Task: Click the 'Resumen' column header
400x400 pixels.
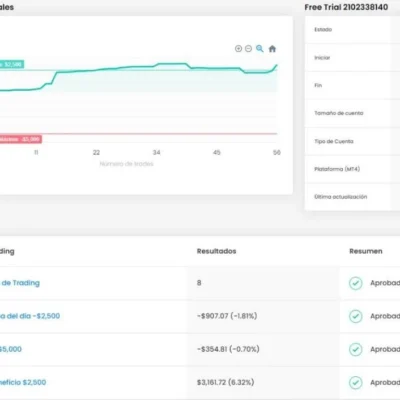Action: click(366, 251)
